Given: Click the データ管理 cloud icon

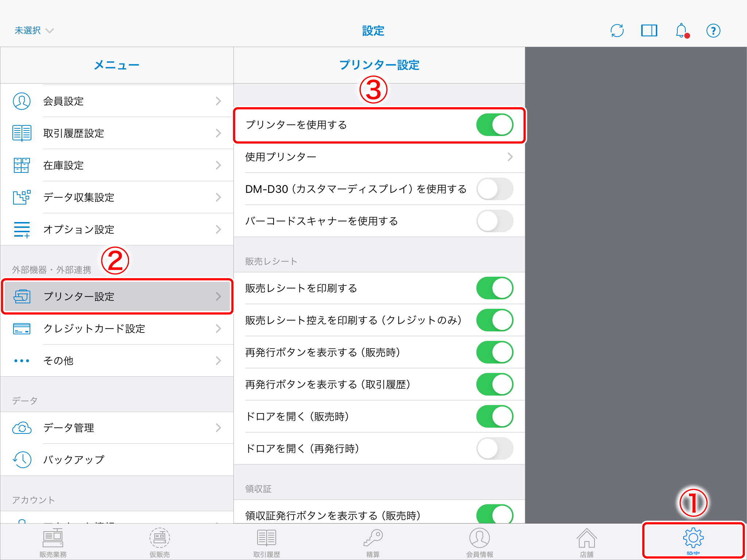Looking at the screenshot, I should [22, 428].
